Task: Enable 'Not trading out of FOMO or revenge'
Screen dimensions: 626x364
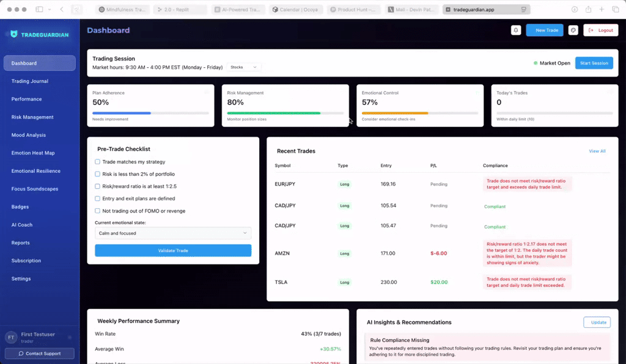Action: [98, 211]
